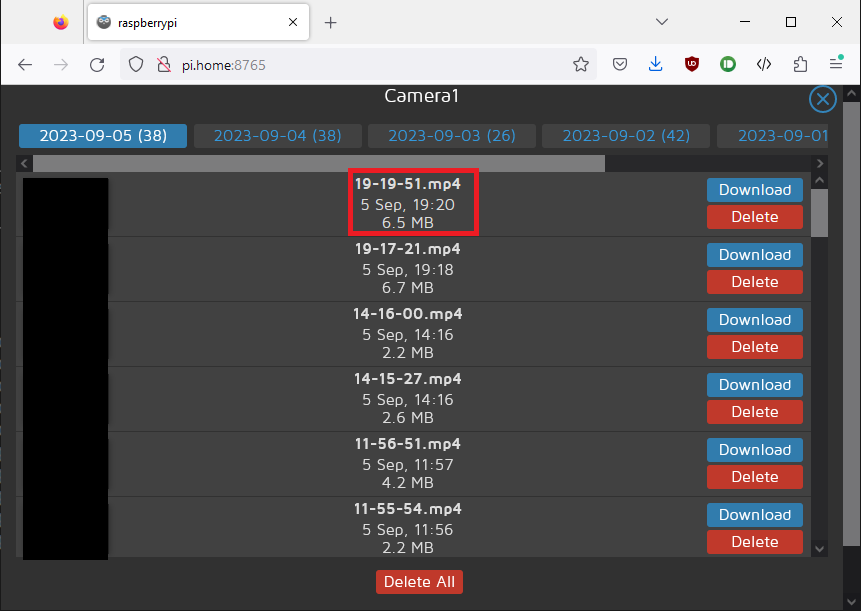Image resolution: width=861 pixels, height=611 pixels.
Task: Click the shield privacy protection icon
Action: coord(135,64)
